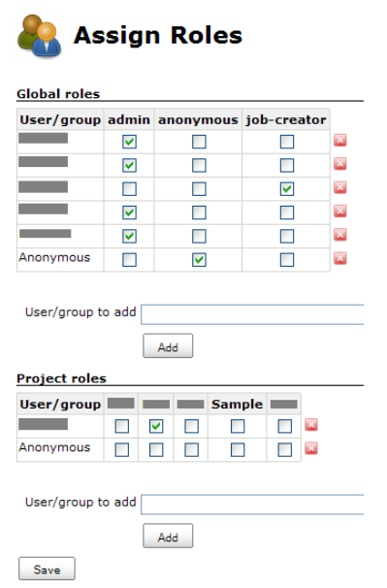Delete the fourth Global roles user row
Viewport: 387px width, 588px height.
click(339, 211)
